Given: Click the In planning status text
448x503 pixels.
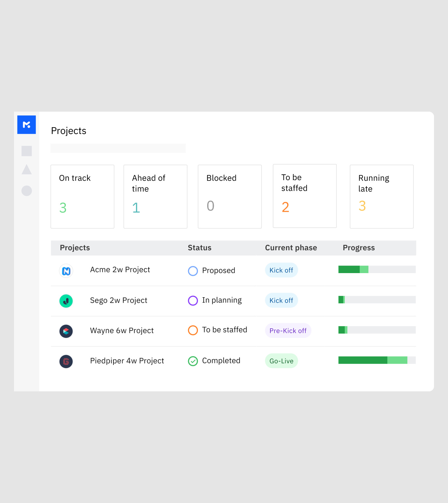Looking at the screenshot, I should pyautogui.click(x=222, y=300).
